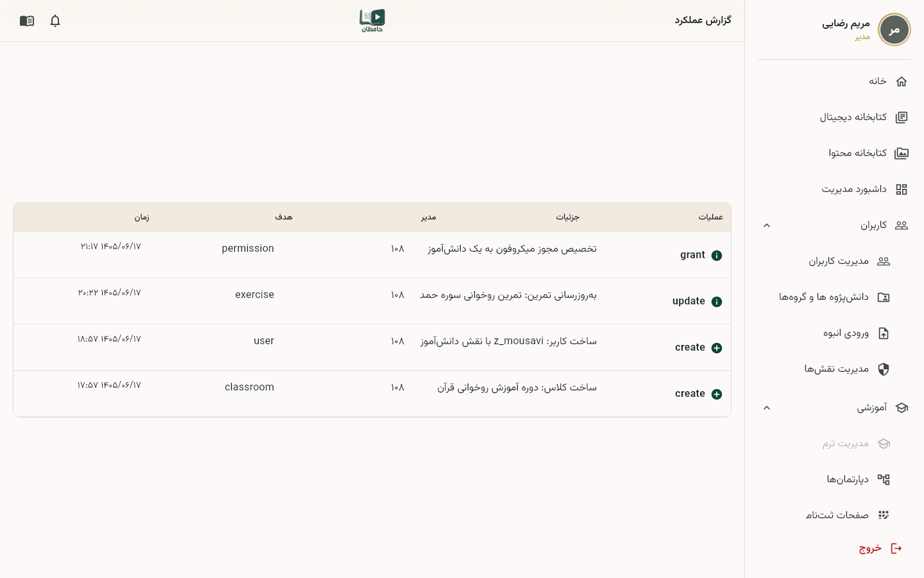Select the 'permission' target cell
Image resolution: width=924 pixels, height=578 pixels.
pos(248,249)
